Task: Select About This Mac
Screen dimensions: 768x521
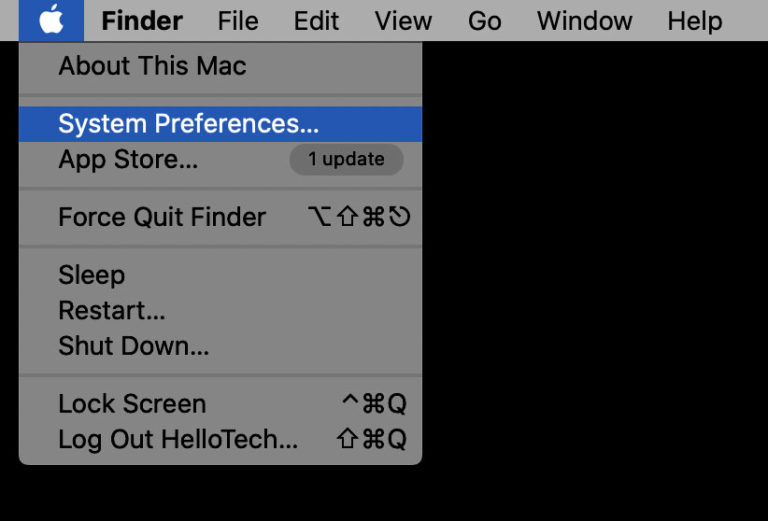Action: (x=152, y=67)
